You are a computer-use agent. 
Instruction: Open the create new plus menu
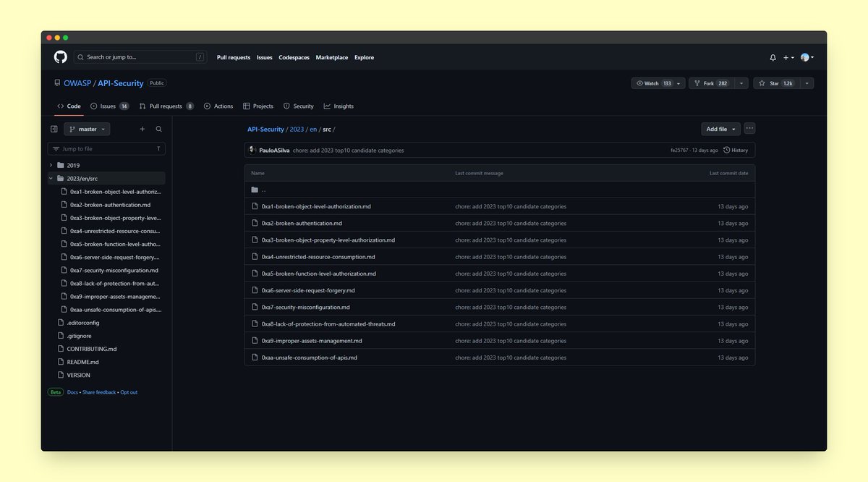point(788,57)
